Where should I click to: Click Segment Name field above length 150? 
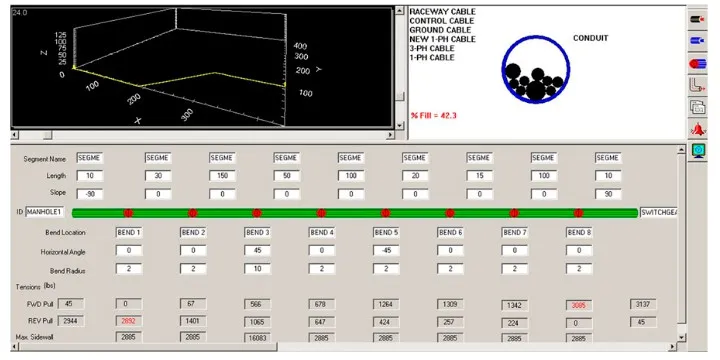[222, 158]
